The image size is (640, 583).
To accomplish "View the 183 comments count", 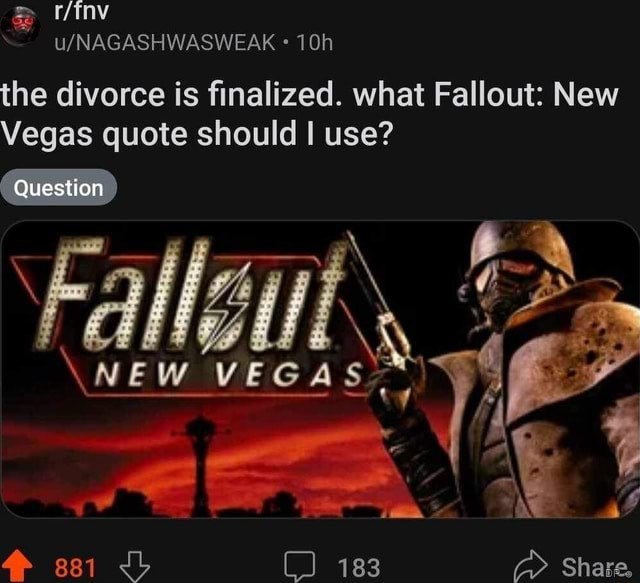I will [359, 567].
